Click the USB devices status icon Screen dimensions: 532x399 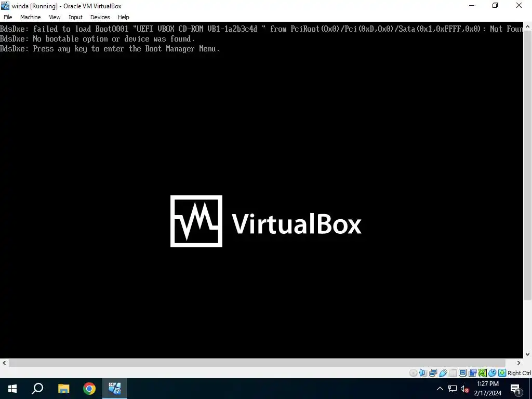443,373
